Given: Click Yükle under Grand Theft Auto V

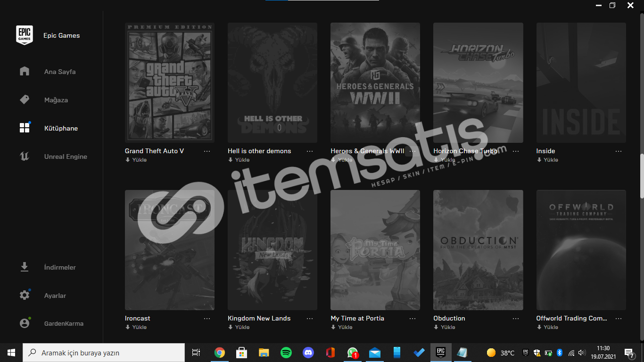Looking at the screenshot, I should click(136, 160).
